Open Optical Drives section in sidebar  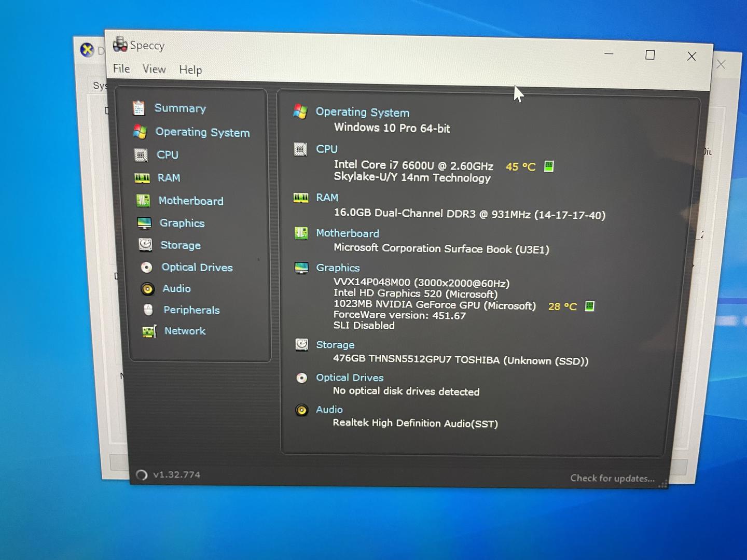[197, 267]
